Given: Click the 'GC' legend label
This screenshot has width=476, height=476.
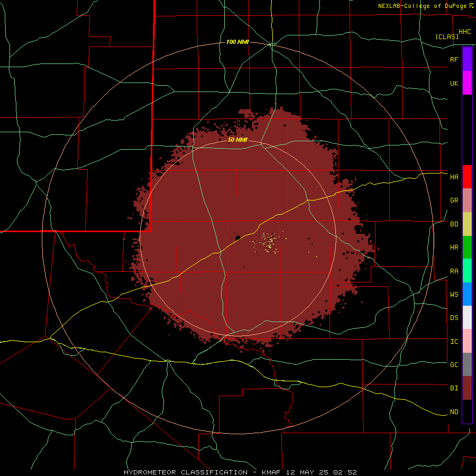Looking at the screenshot, I should click(454, 364).
